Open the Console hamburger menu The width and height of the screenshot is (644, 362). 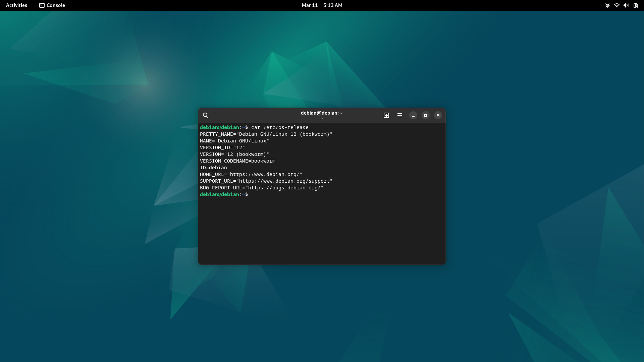(x=400, y=115)
